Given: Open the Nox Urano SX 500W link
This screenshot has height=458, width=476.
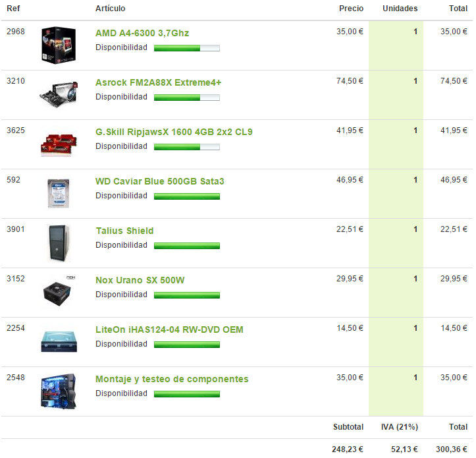Looking at the screenshot, I should click(140, 280).
